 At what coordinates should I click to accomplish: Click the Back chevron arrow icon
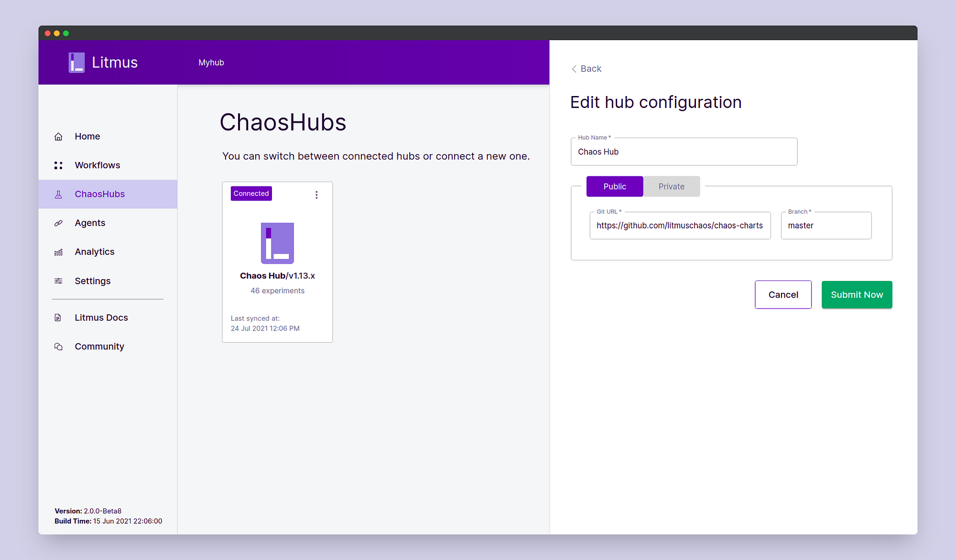click(x=574, y=69)
